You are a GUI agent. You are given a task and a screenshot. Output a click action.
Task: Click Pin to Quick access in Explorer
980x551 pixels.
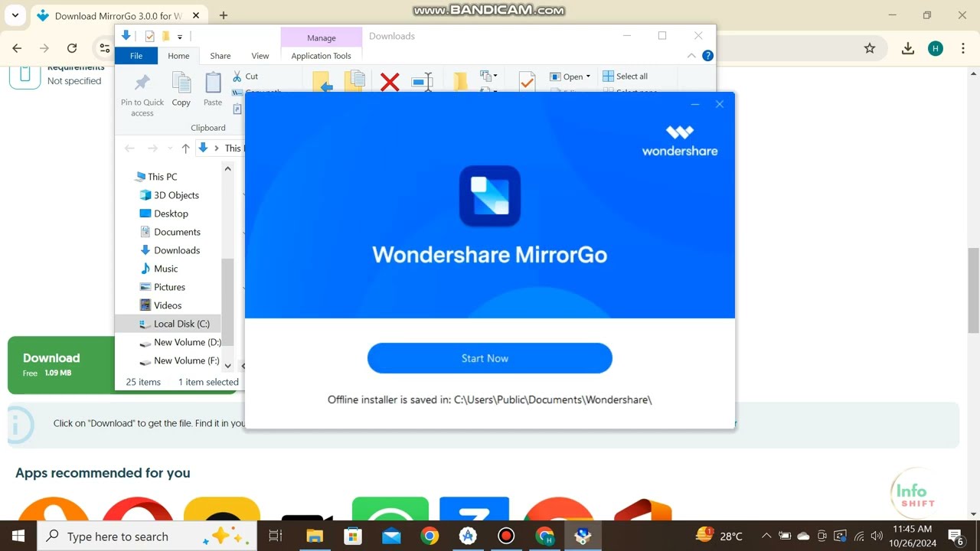click(x=142, y=95)
